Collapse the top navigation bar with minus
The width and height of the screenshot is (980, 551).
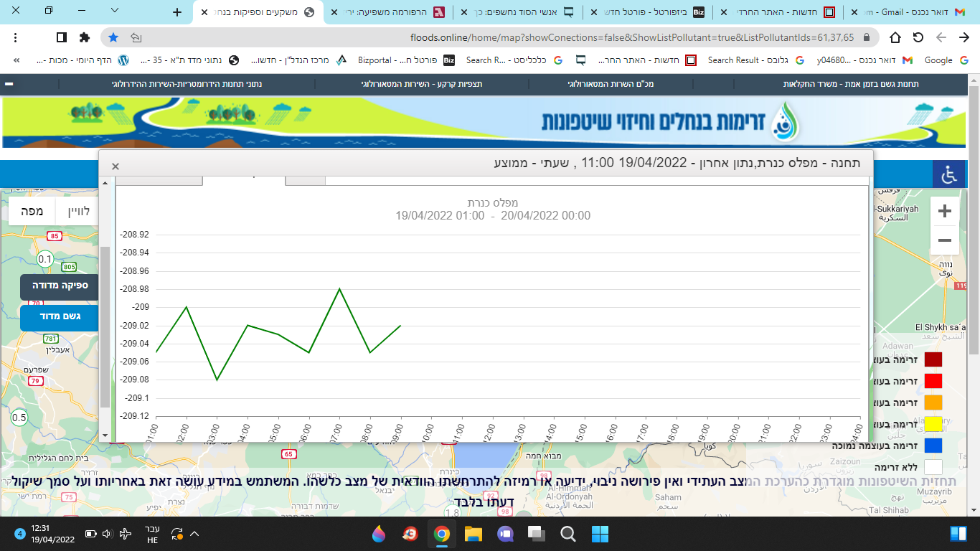9,84
